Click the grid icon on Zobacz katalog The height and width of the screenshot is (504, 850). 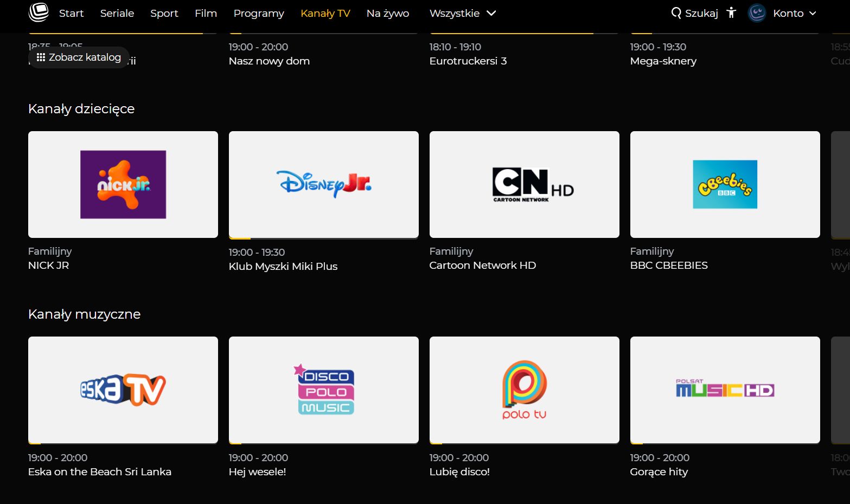coord(41,57)
